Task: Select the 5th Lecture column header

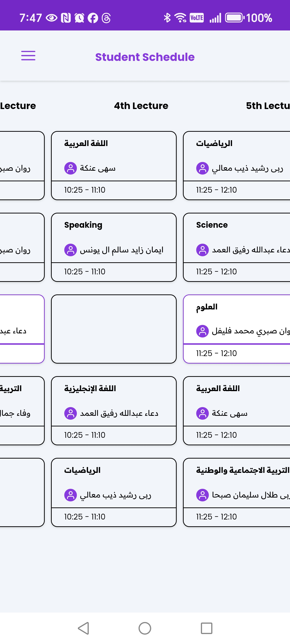Action: (268, 106)
